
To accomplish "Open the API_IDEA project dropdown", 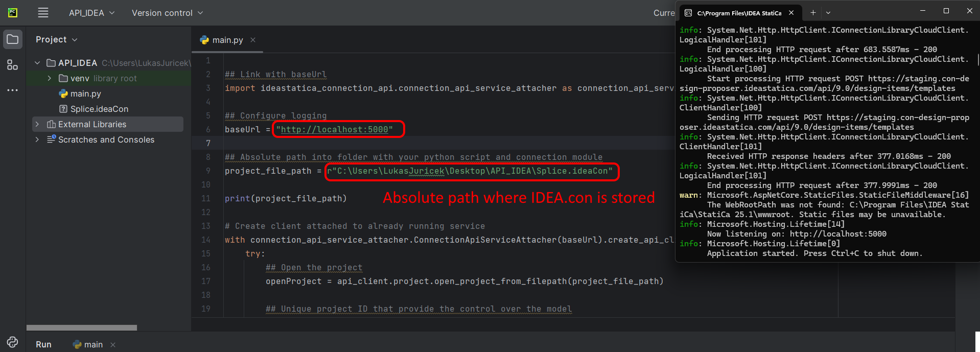I will coord(92,13).
